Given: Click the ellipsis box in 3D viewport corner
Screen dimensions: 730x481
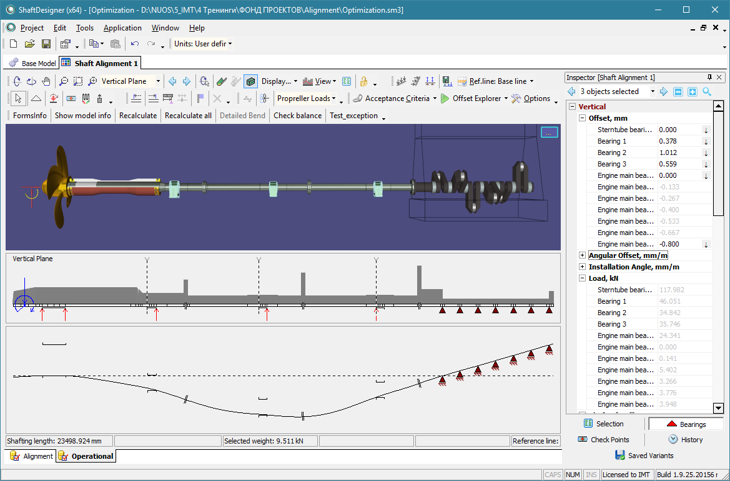Looking at the screenshot, I should 549,133.
